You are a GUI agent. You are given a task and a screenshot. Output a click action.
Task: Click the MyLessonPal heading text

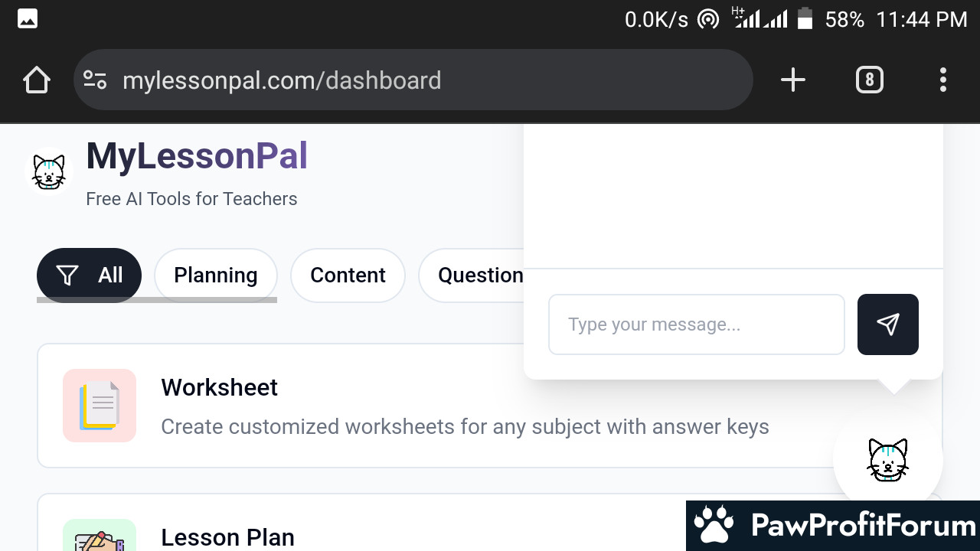tap(197, 156)
